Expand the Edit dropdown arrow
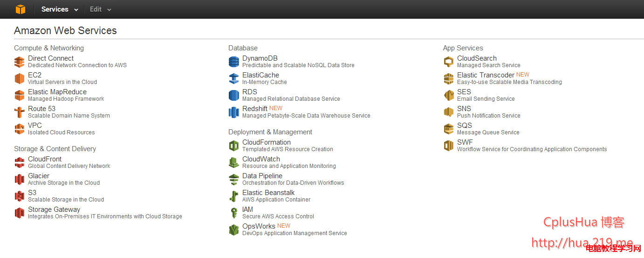This screenshot has height=258, width=644. 110,9
